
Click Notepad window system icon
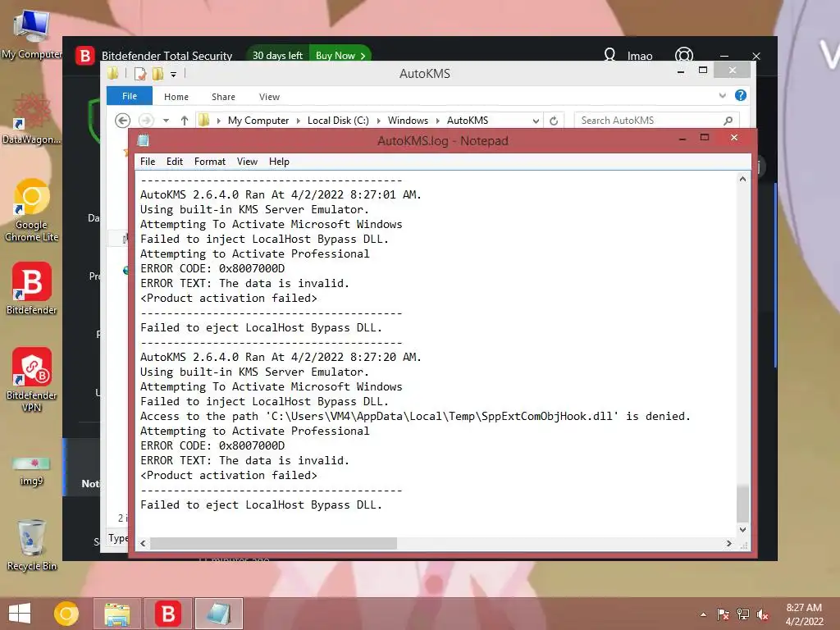(143, 140)
